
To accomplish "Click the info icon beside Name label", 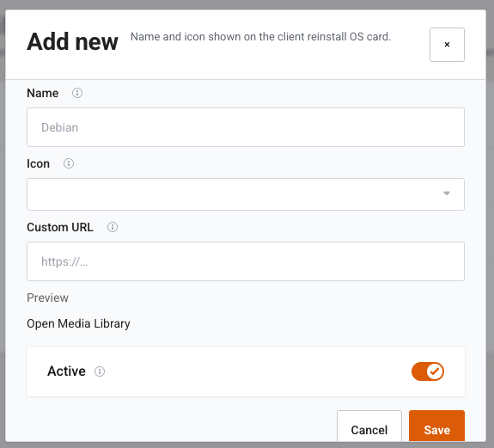I will (77, 93).
